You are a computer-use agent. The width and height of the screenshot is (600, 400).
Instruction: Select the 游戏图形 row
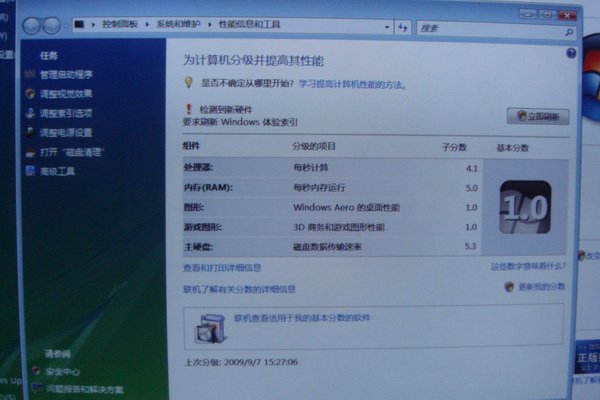pyautogui.click(x=332, y=227)
